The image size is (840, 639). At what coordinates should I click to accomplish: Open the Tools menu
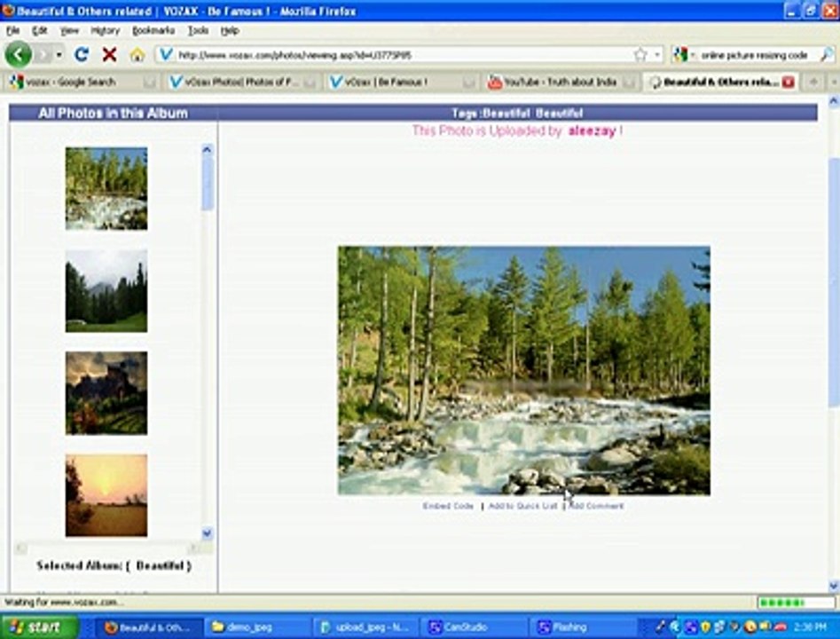click(x=198, y=30)
